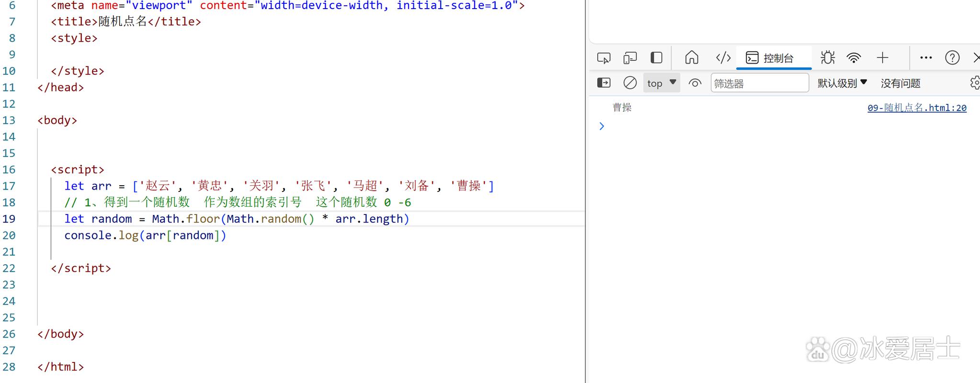
Task: Click line number 19 in the gutter
Action: [9, 219]
